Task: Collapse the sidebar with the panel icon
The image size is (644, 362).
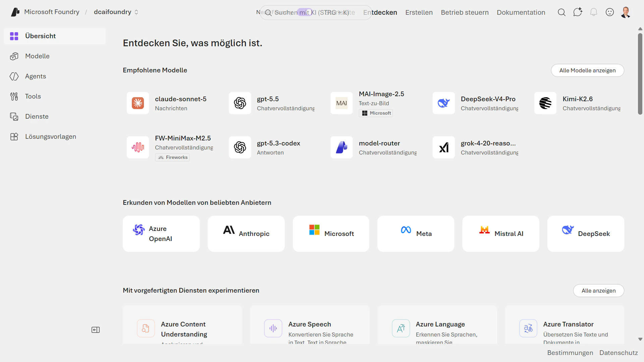Action: point(96,330)
